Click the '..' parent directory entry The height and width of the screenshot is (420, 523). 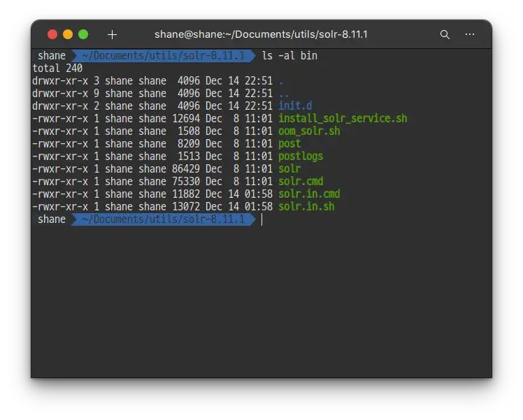point(284,95)
